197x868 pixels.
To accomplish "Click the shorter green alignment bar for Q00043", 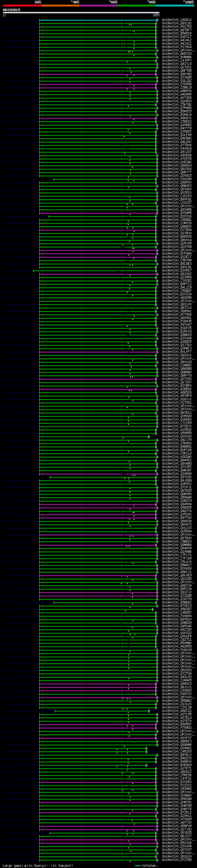I will pyautogui.click(x=94, y=437).
